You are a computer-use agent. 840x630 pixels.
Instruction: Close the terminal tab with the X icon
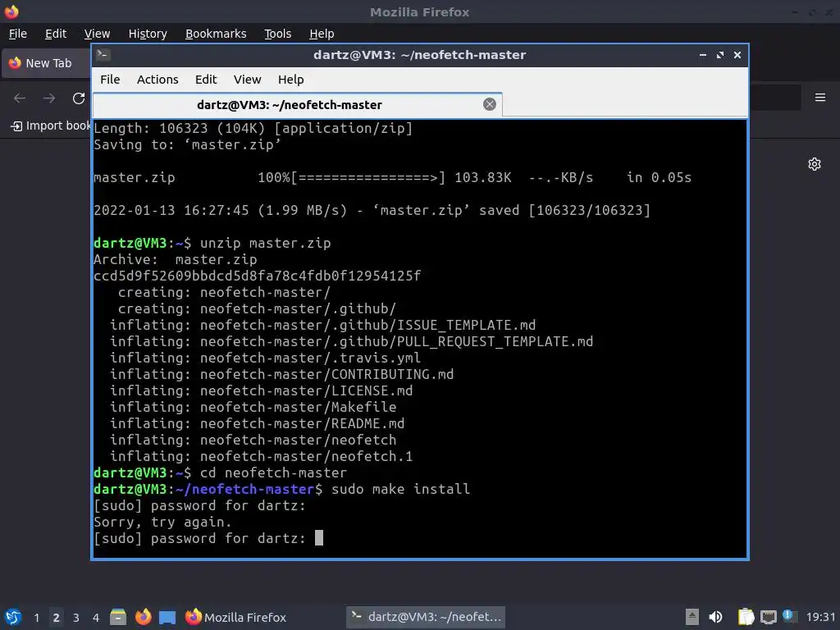click(x=489, y=104)
